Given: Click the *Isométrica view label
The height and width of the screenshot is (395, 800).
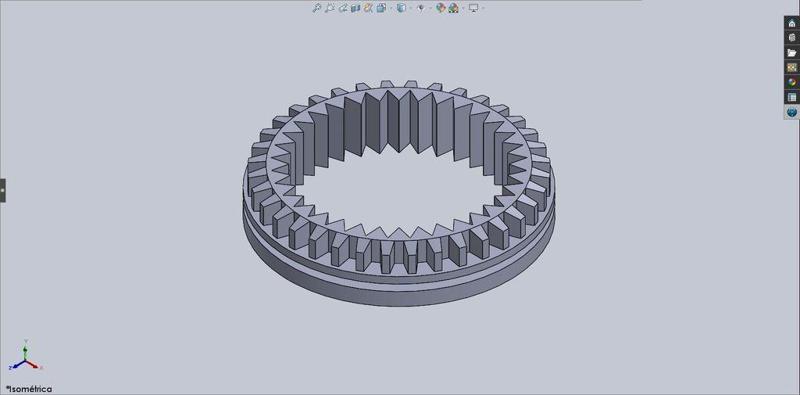Looking at the screenshot, I should click(29, 389).
